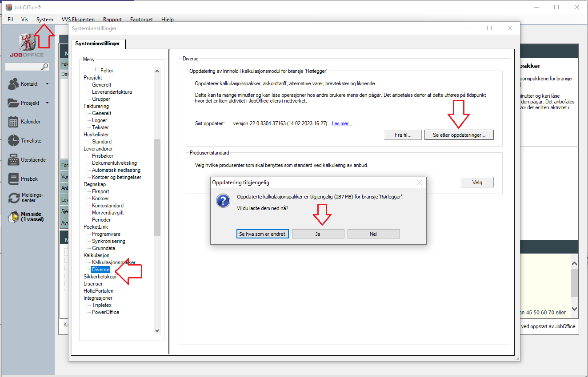
Task: Select Felter in the menu tree
Action: pyautogui.click(x=107, y=71)
